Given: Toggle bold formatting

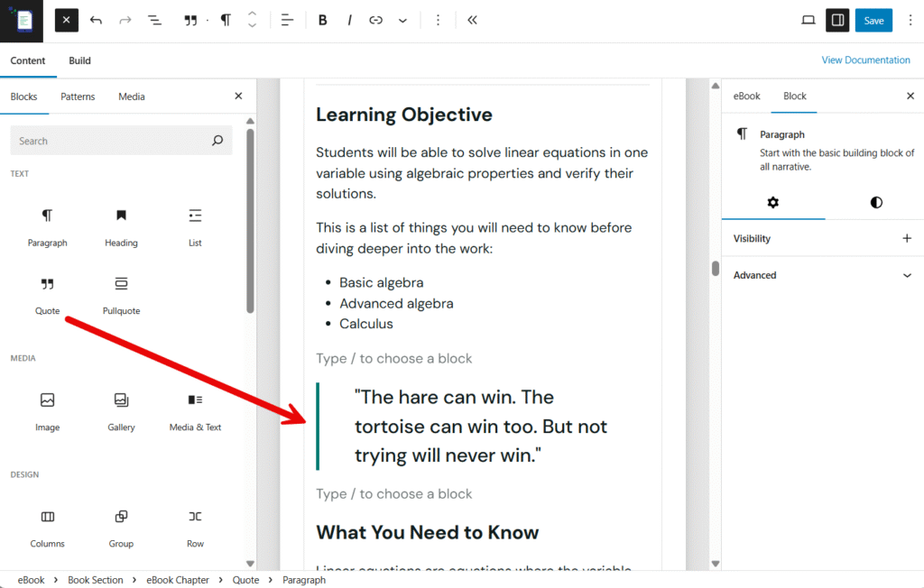Looking at the screenshot, I should 322,20.
